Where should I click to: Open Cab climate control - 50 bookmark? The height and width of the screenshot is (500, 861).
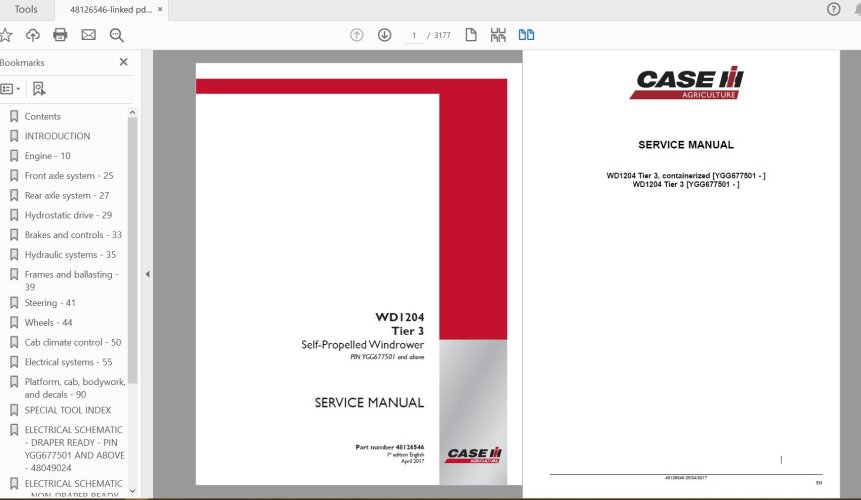72,342
